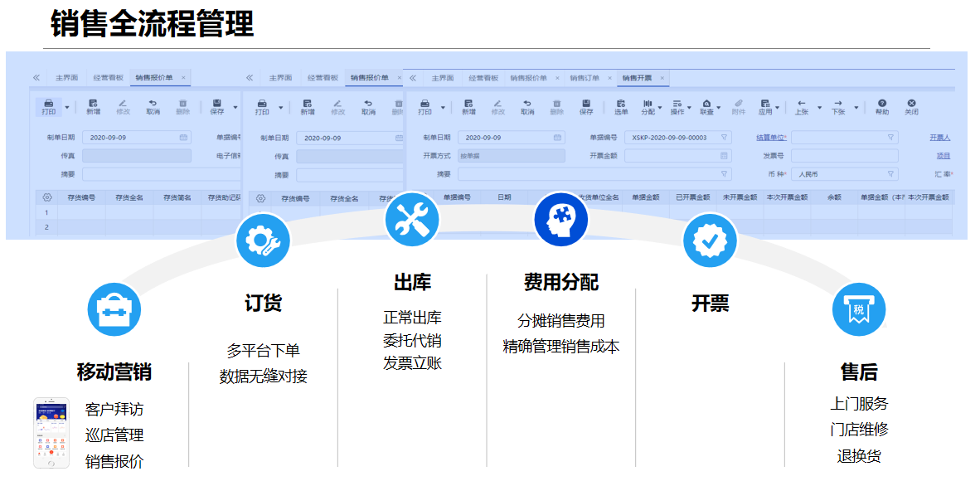Open the 项目 link
Viewport: 980px width, 481px height.
(x=944, y=156)
